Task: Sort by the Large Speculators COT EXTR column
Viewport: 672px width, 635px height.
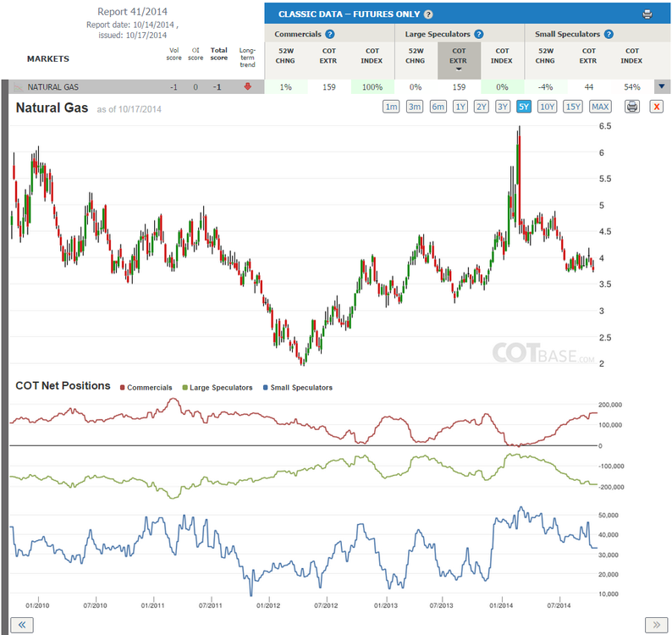Action: click(x=459, y=60)
